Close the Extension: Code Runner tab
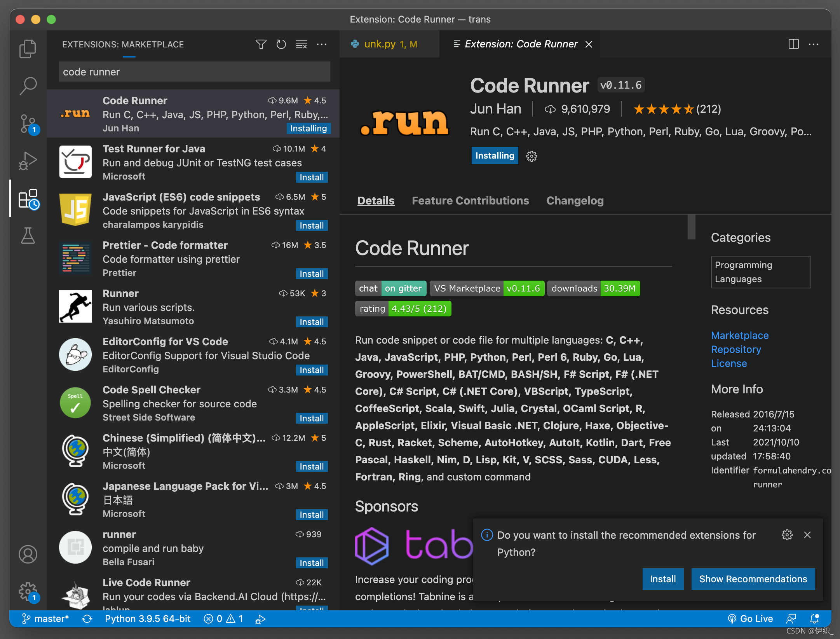 coord(589,44)
